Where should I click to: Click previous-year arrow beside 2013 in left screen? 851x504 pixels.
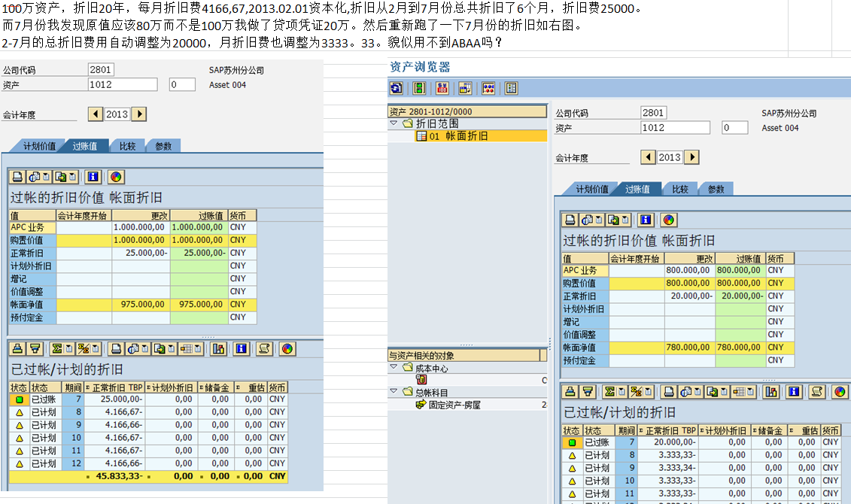[x=96, y=114]
